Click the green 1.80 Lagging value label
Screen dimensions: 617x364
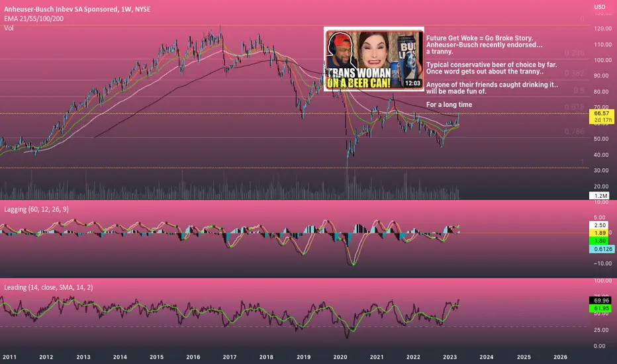tap(598, 241)
